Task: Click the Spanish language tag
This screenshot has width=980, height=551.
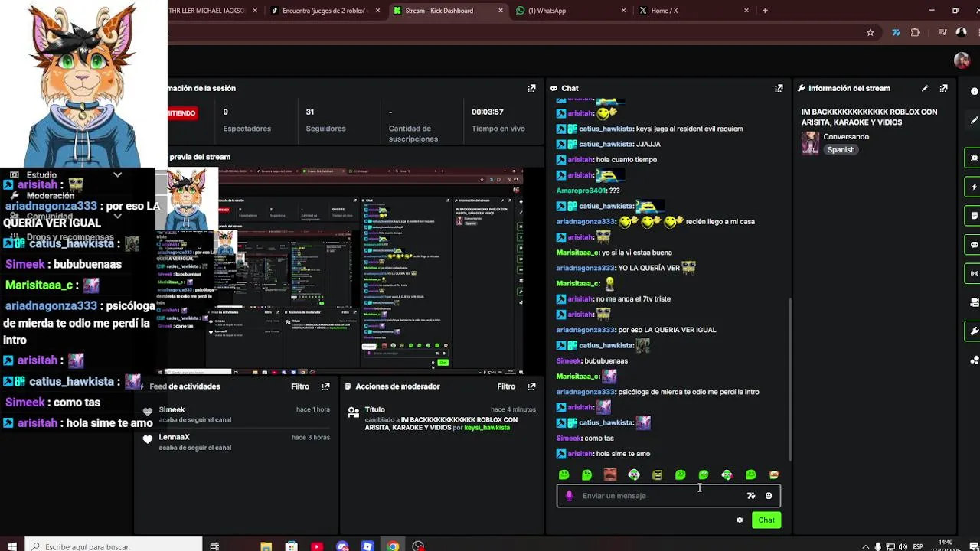Action: point(841,150)
